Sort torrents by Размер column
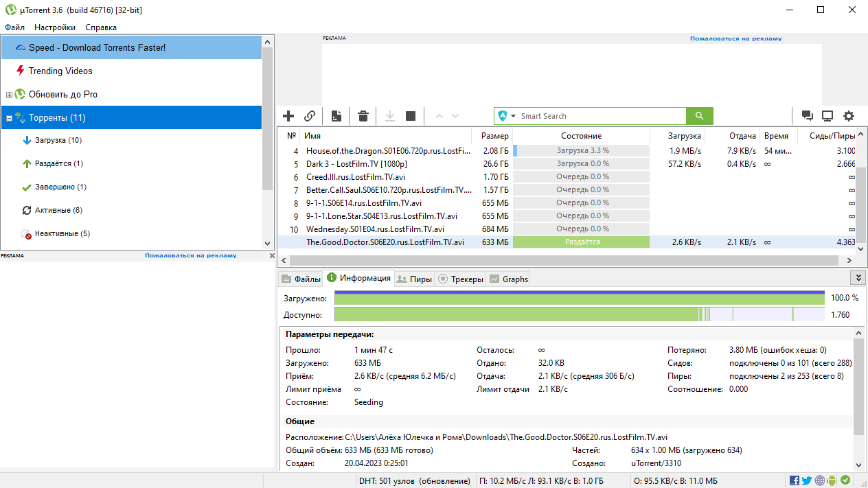Image resolution: width=868 pixels, height=488 pixels. coord(492,136)
